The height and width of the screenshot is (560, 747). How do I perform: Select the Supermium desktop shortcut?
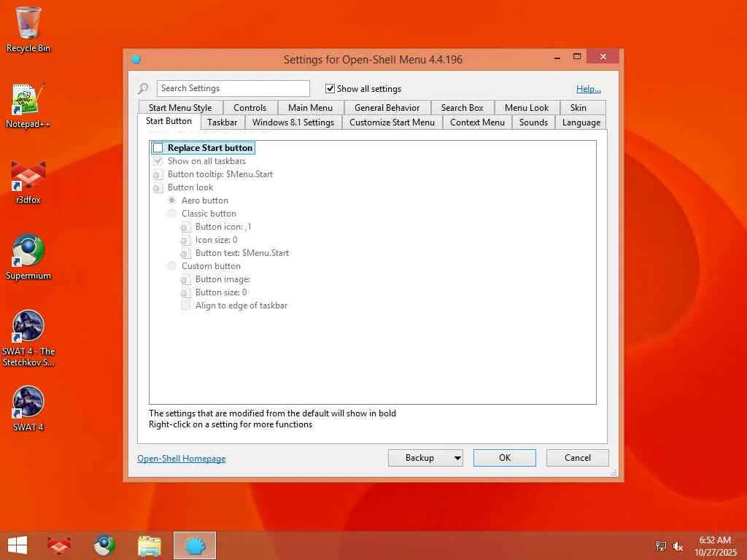click(28, 257)
